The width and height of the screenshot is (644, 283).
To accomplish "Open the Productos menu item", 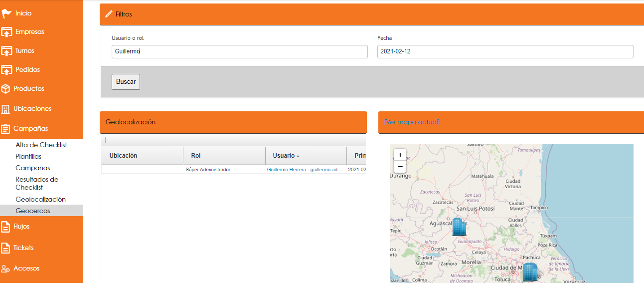I will click(29, 89).
